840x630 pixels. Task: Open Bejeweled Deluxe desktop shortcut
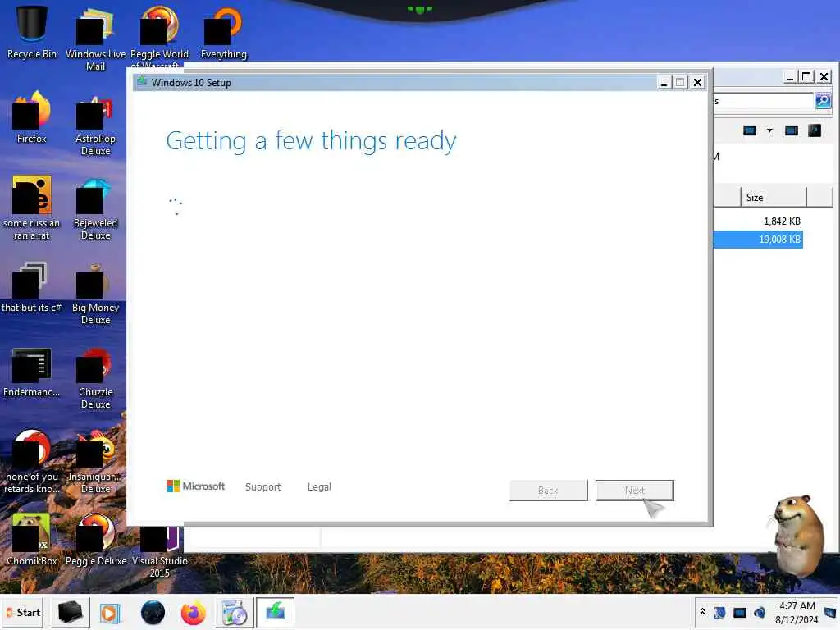[95, 209]
